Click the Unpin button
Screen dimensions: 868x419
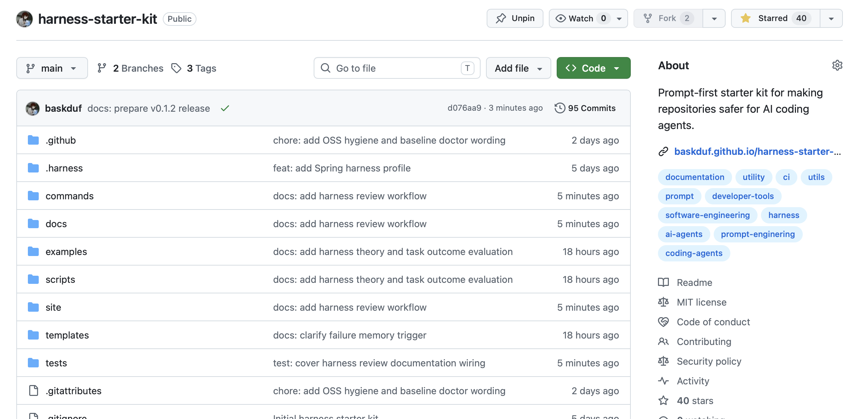[x=515, y=18]
